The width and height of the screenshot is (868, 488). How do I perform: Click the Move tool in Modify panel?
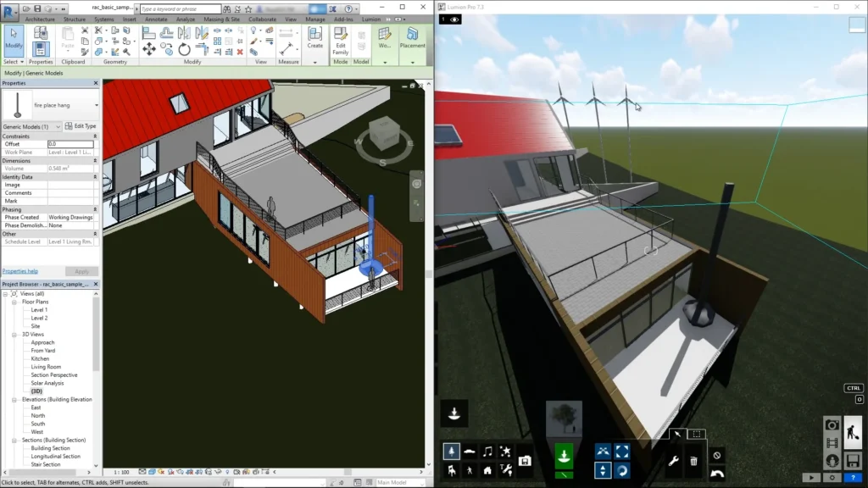point(149,50)
